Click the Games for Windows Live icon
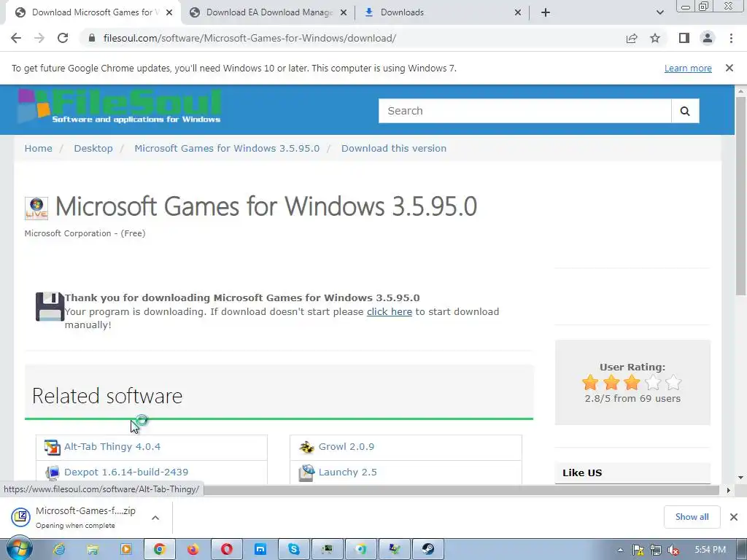 point(36,208)
